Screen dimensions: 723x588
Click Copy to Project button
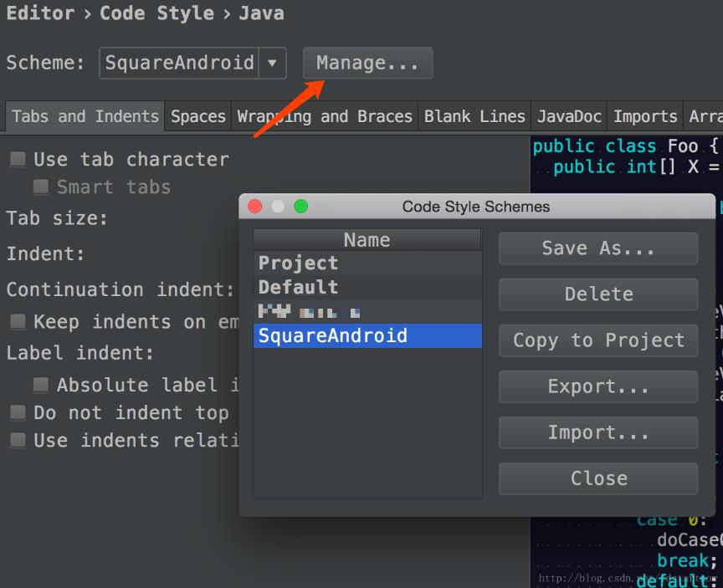tap(597, 340)
